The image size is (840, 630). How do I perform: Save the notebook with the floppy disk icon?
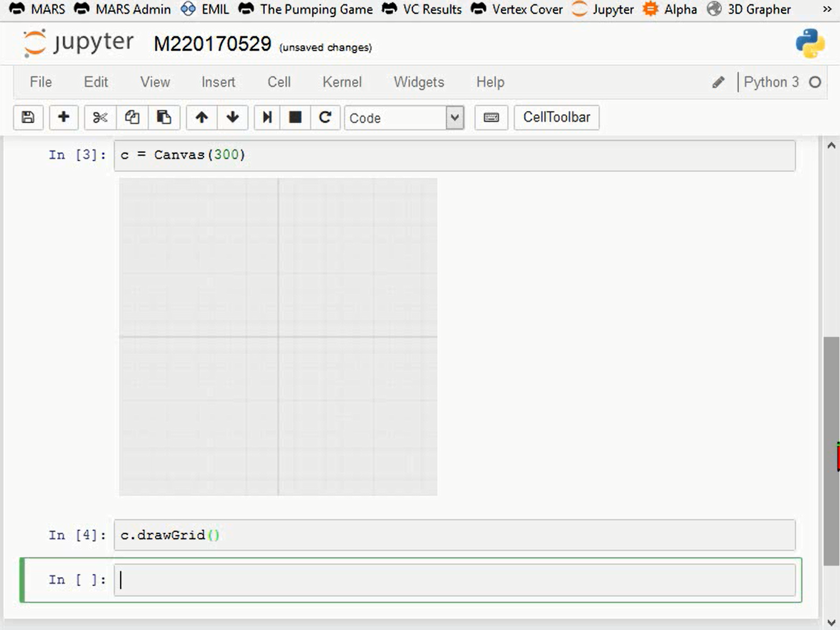pos(28,117)
